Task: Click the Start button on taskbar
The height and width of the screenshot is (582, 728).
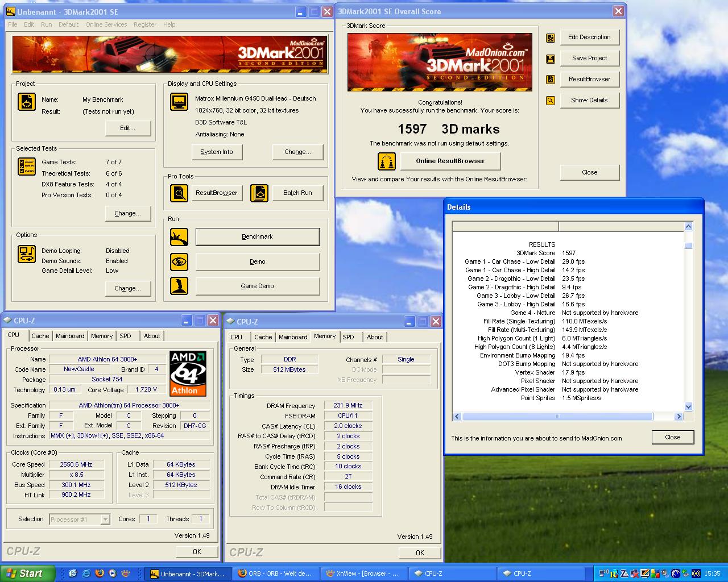Action: click(x=27, y=573)
